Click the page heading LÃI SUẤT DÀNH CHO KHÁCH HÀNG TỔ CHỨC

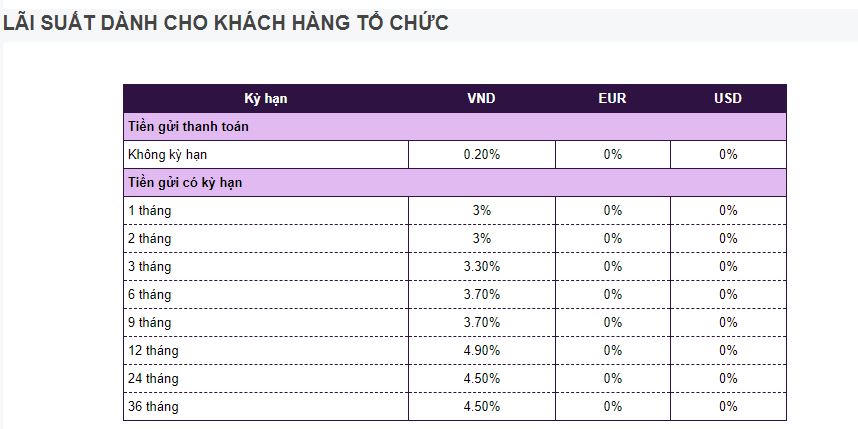point(226,23)
